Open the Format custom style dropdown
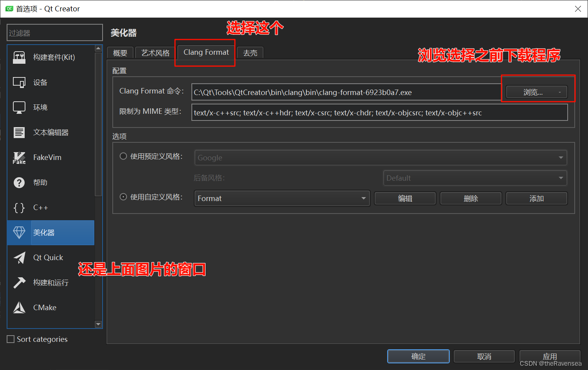 pos(282,198)
